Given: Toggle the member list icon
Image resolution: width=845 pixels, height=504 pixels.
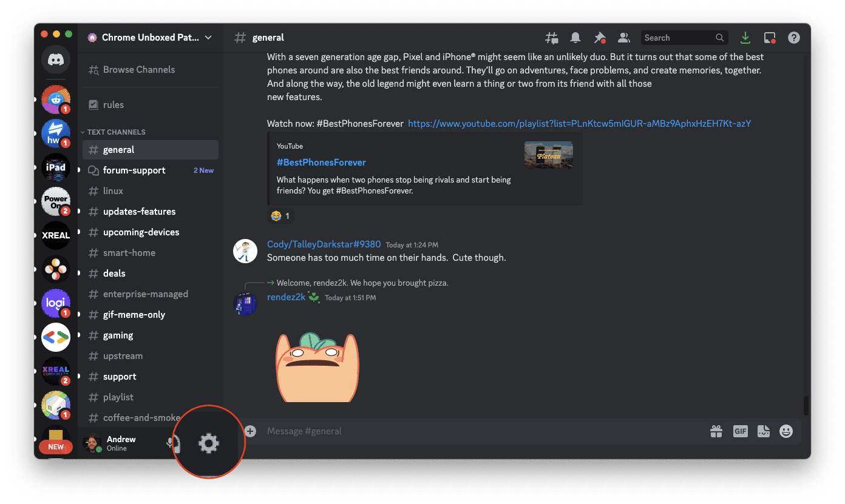Looking at the screenshot, I should click(623, 38).
